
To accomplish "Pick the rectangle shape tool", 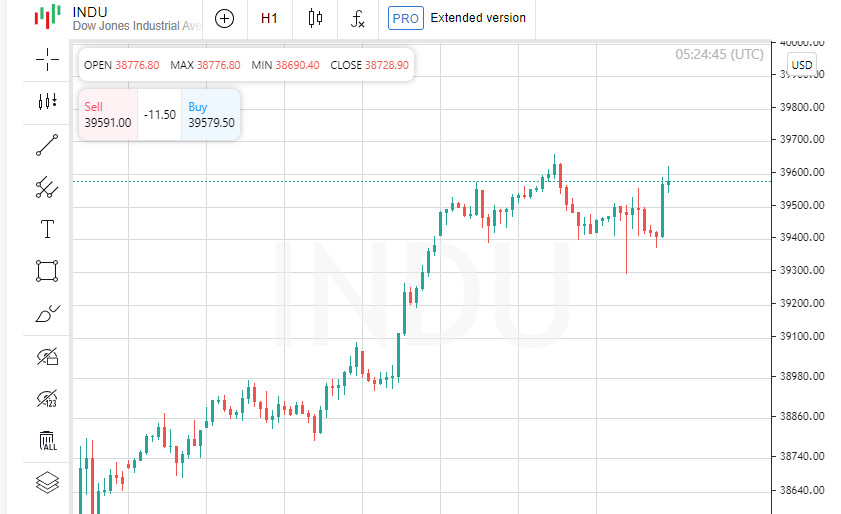I will point(47,271).
